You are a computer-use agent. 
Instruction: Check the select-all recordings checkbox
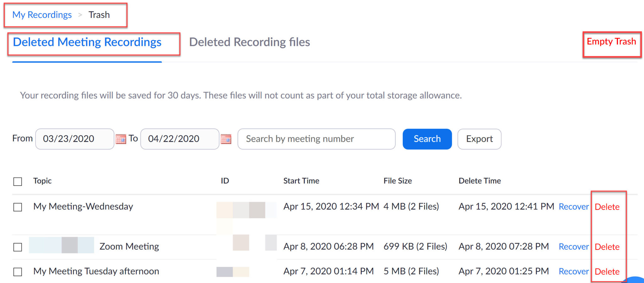click(18, 181)
